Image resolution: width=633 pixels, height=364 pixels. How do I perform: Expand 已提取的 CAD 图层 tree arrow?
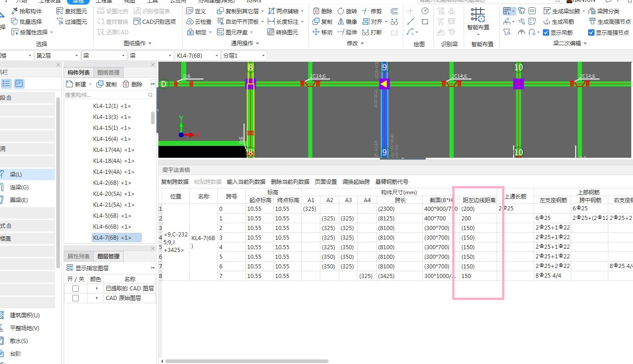pyautogui.click(x=97, y=289)
